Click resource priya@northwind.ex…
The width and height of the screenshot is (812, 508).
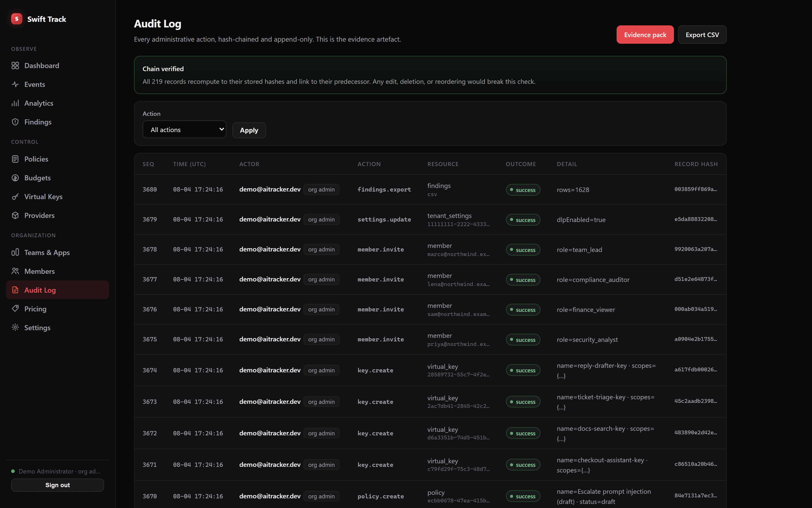(458, 344)
